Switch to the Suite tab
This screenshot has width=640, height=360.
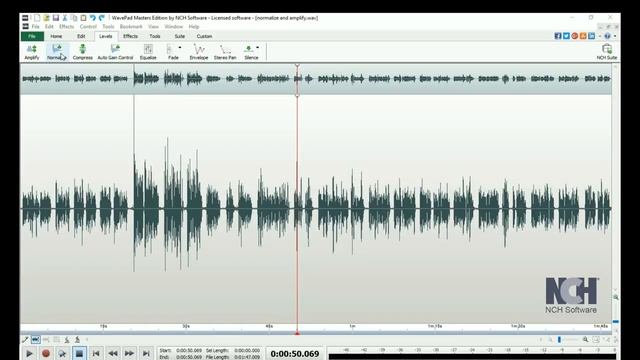point(180,36)
